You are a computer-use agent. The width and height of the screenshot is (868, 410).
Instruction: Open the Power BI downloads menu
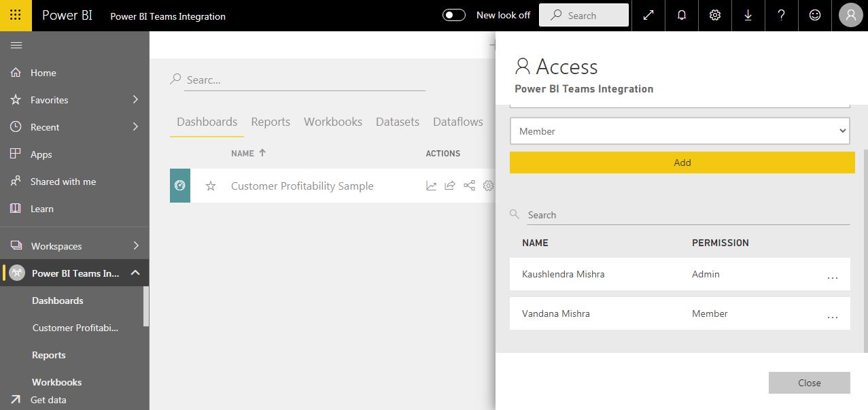(748, 15)
